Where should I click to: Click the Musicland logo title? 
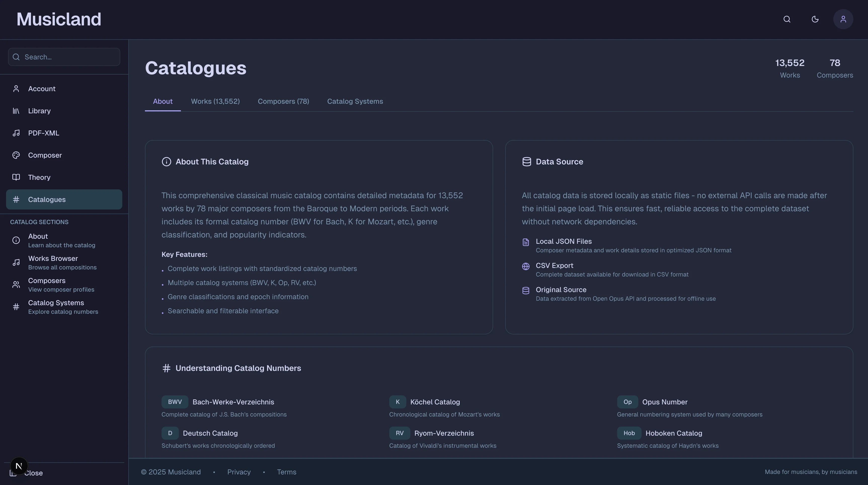coord(59,19)
